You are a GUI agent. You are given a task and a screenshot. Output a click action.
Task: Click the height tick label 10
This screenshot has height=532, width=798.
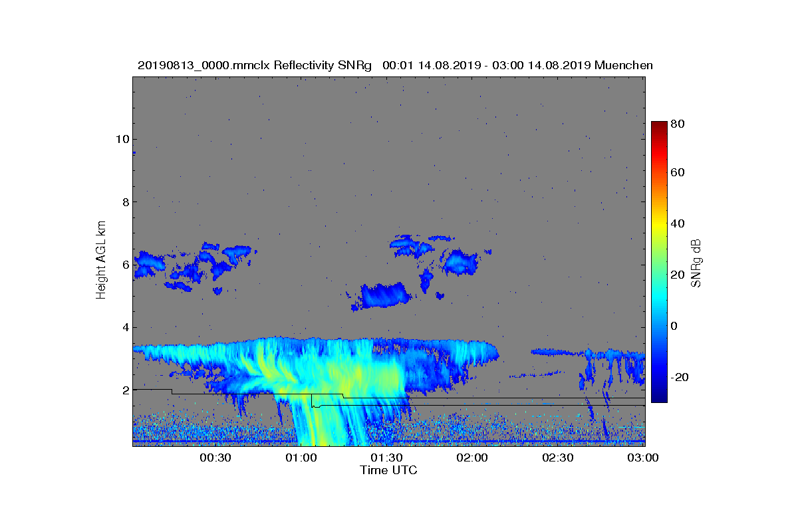(121, 139)
